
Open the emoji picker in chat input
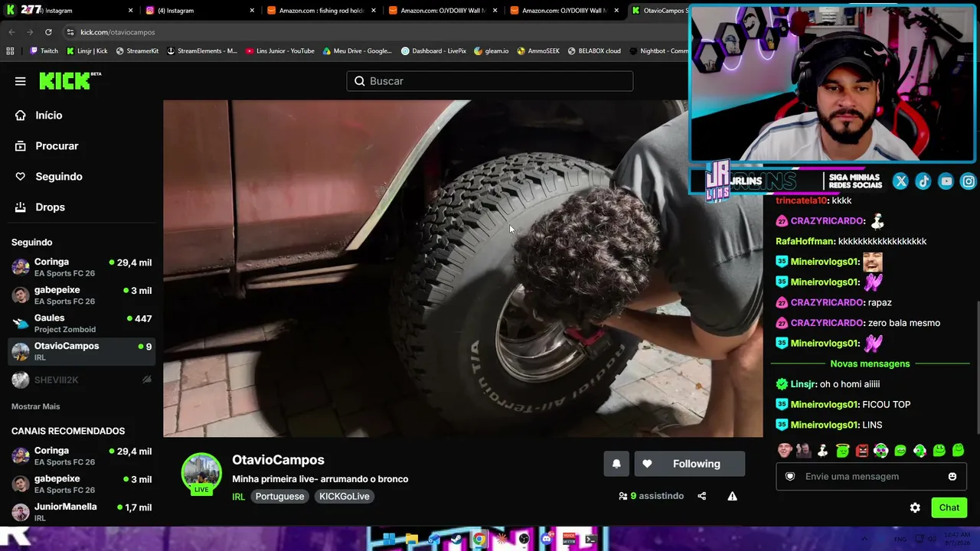(952, 476)
